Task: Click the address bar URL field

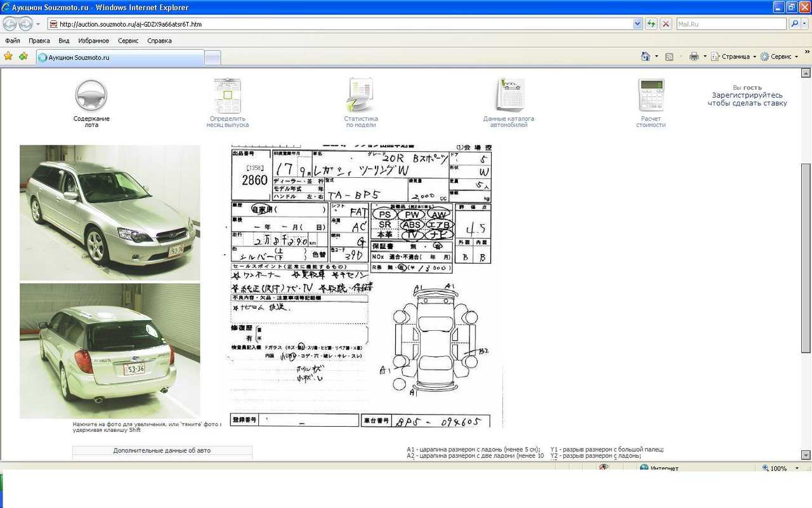Action: 339,23
